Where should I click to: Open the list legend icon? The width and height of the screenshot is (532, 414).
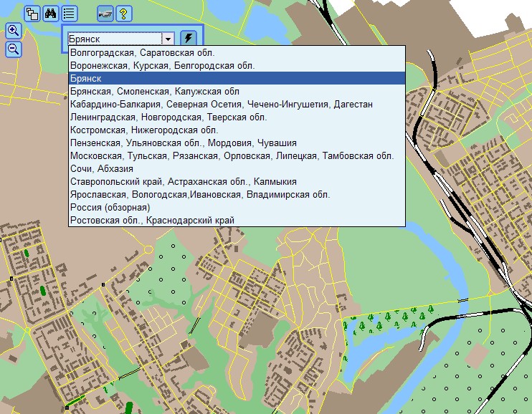pyautogui.click(x=70, y=14)
